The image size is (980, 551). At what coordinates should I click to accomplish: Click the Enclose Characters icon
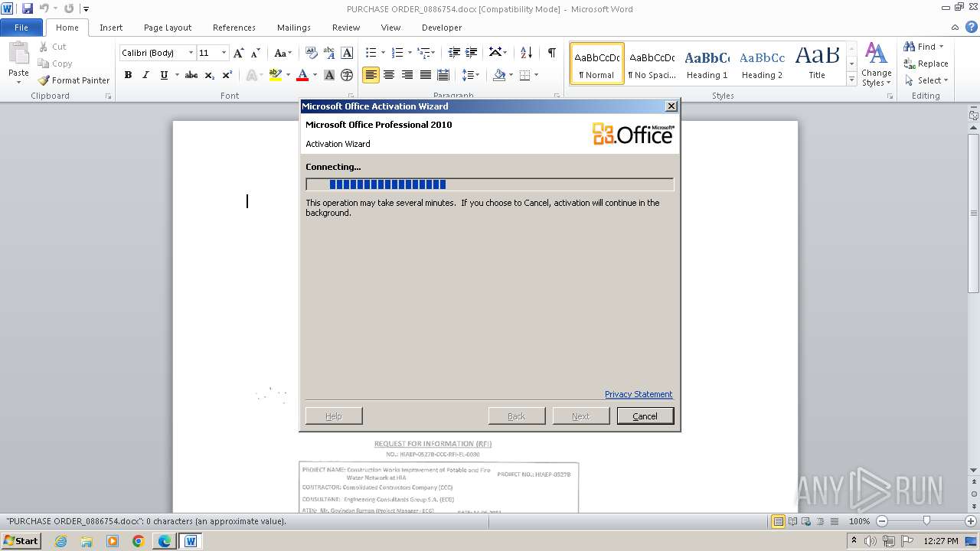click(x=347, y=75)
